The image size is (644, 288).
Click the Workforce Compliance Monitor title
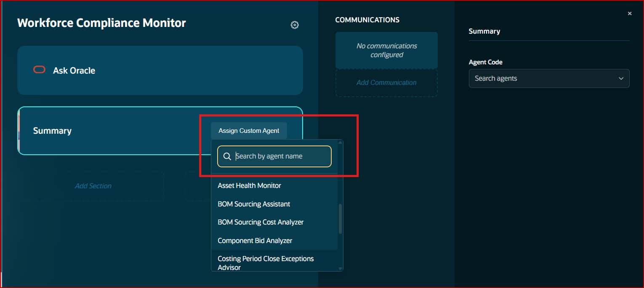click(101, 23)
